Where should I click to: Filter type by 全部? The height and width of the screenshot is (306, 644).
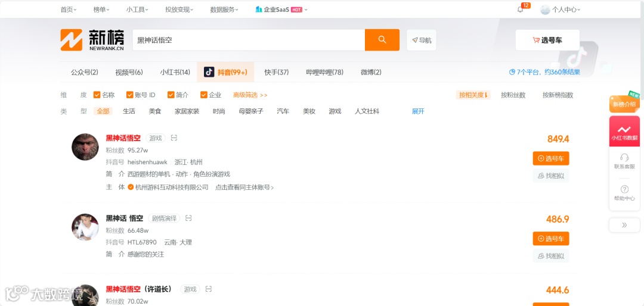tap(103, 111)
